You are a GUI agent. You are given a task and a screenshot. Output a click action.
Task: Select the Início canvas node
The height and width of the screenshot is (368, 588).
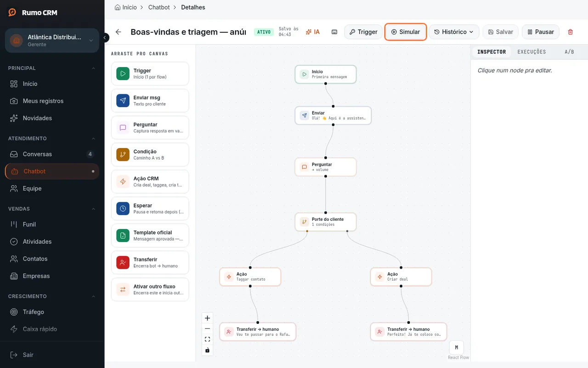click(326, 74)
